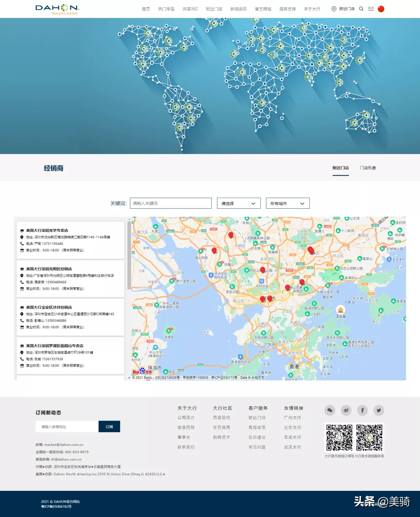420x517 pixels.
Task: Click the phone icon next to 严军 13751195449
Action: 22,244
